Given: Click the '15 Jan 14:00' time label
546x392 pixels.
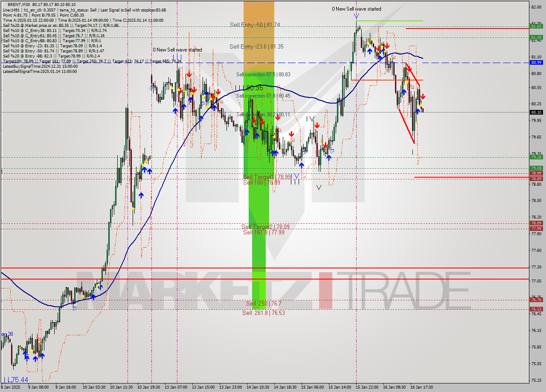Looking at the screenshot, I should point(340,387).
